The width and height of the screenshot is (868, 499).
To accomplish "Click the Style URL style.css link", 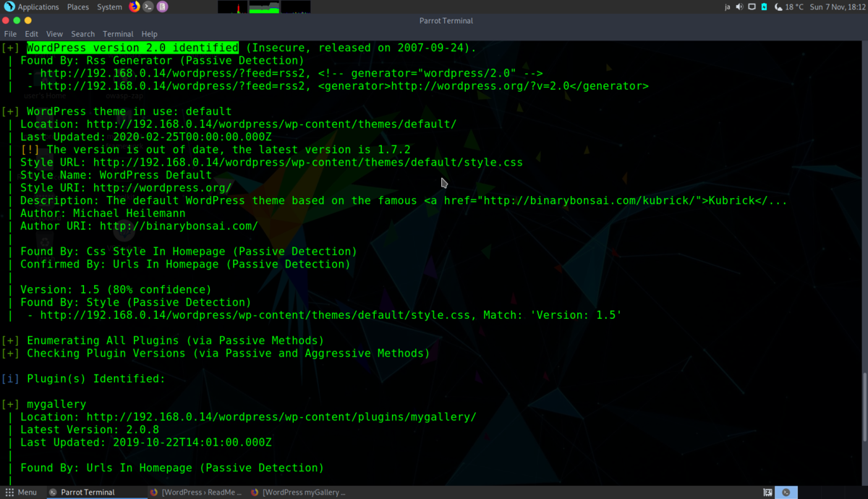I will pos(307,163).
